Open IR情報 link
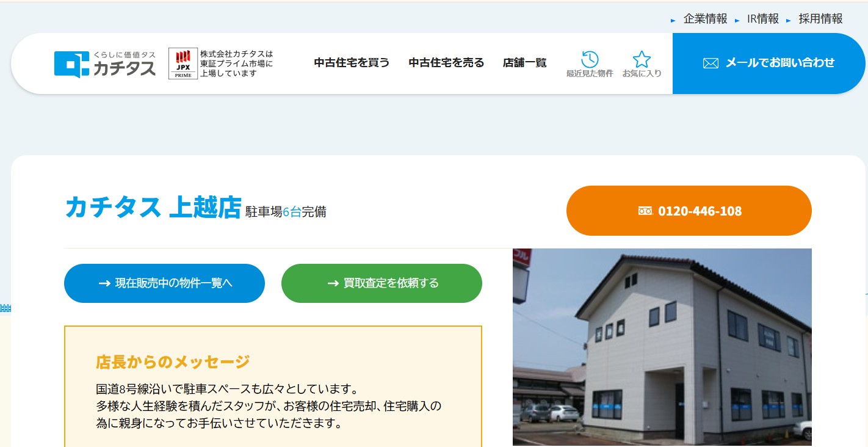The image size is (868, 447). [x=763, y=19]
